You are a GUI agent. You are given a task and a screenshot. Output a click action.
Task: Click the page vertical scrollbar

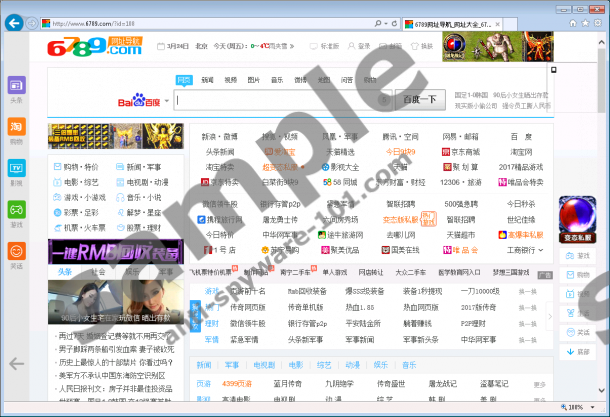[x=603, y=200]
